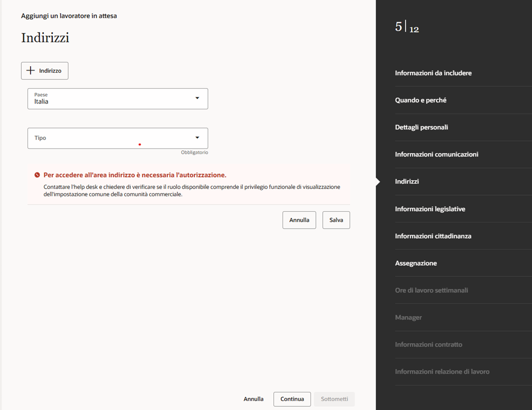Select the Informazioni comunicazioni step
The height and width of the screenshot is (410, 532).
[437, 154]
